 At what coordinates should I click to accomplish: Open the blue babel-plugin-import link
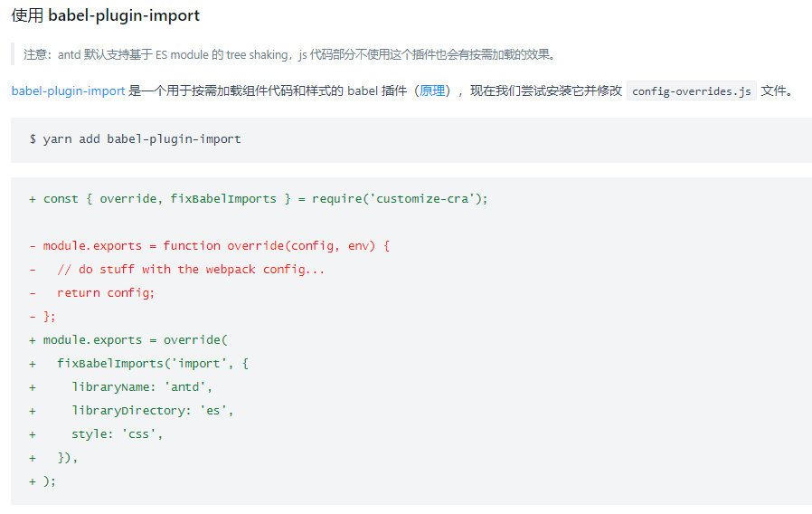point(68,90)
